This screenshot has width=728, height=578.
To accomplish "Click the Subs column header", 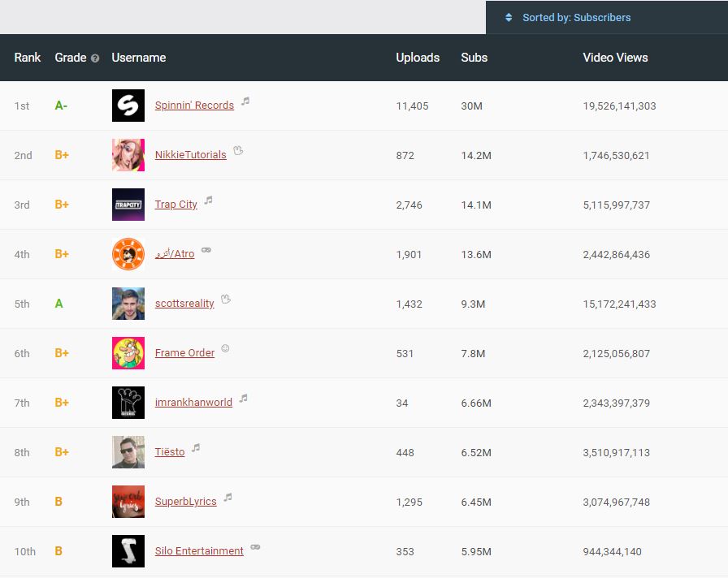I will click(474, 58).
